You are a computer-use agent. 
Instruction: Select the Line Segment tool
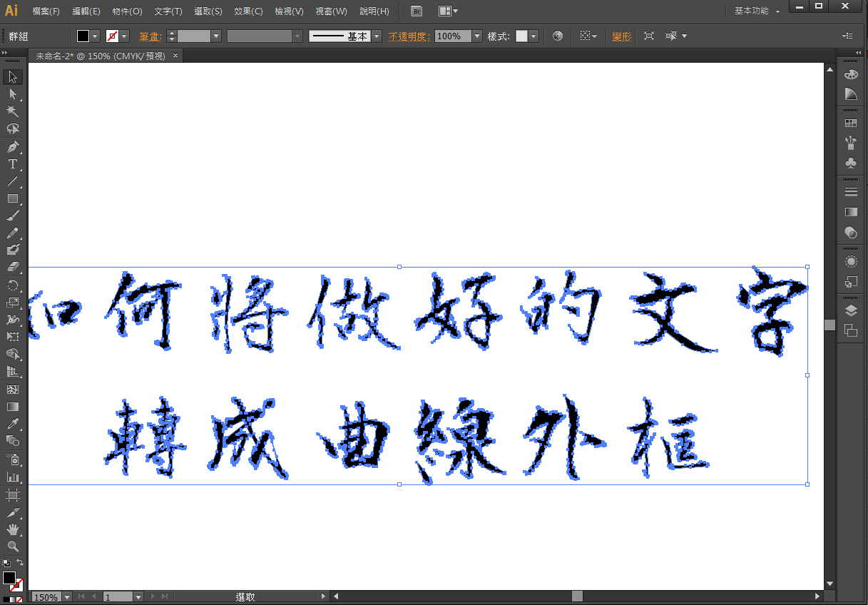pyautogui.click(x=13, y=181)
